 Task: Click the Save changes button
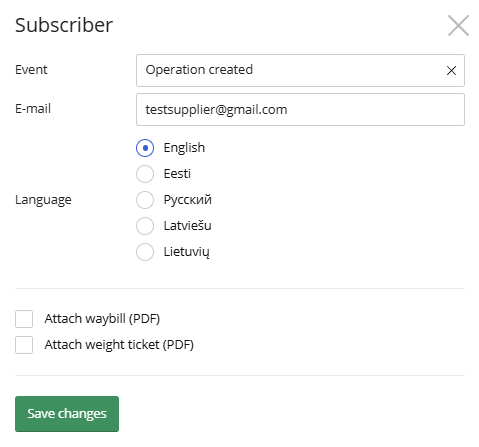[x=67, y=414]
